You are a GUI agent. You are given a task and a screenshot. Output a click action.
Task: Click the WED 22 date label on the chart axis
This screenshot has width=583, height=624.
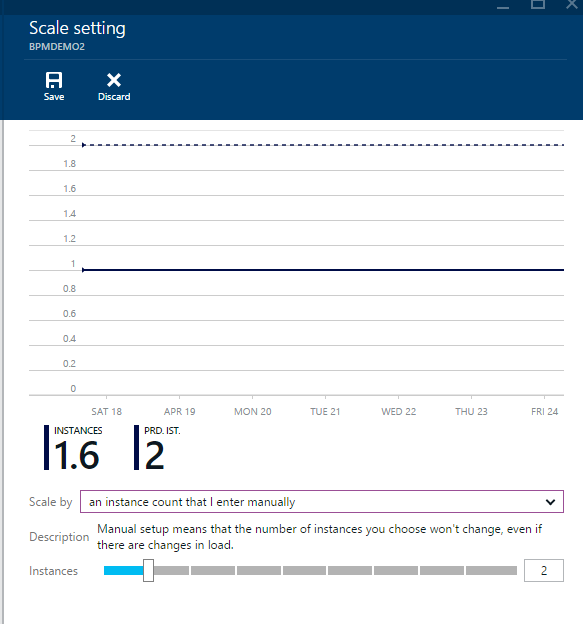pyautogui.click(x=398, y=411)
